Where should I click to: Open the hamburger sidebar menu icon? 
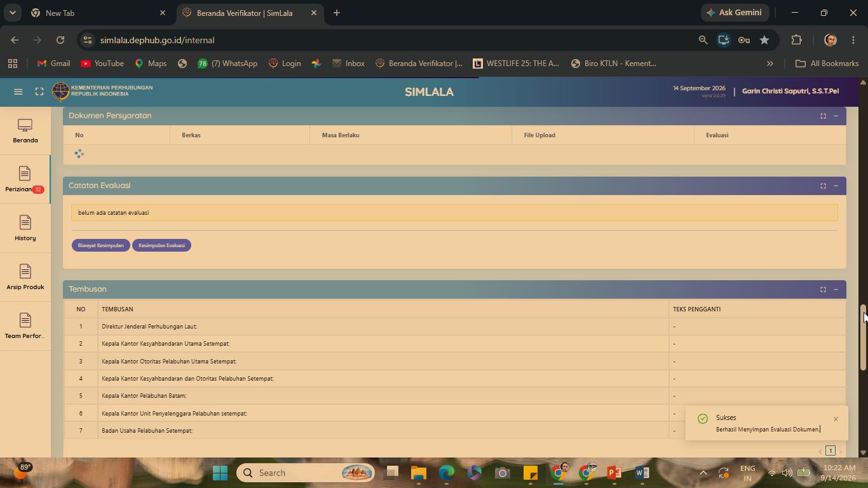(18, 91)
